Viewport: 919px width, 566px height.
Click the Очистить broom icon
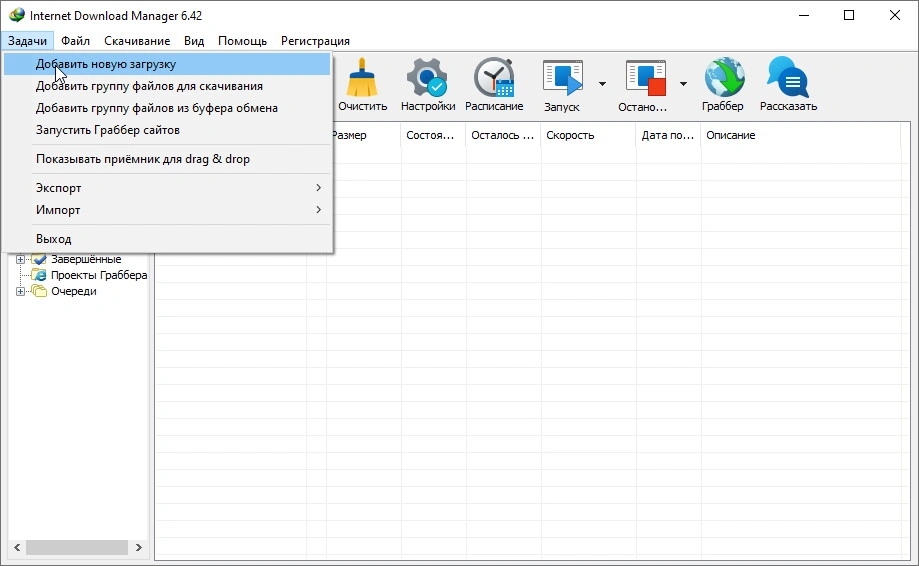(x=362, y=77)
